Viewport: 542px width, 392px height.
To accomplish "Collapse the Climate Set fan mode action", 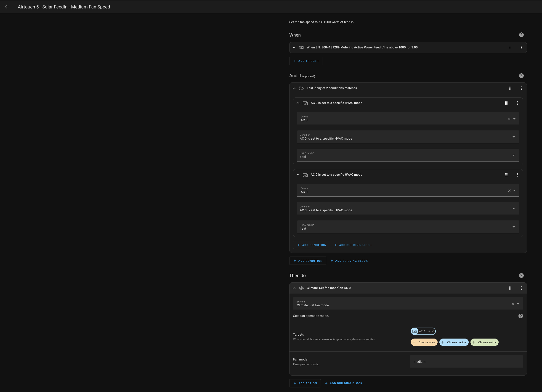I will pyautogui.click(x=294, y=288).
